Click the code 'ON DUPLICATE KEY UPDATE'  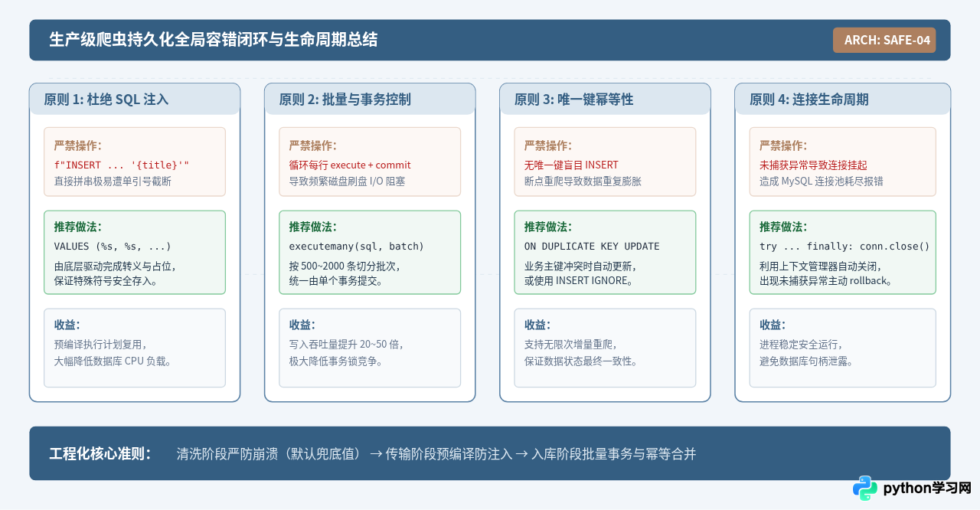(592, 247)
